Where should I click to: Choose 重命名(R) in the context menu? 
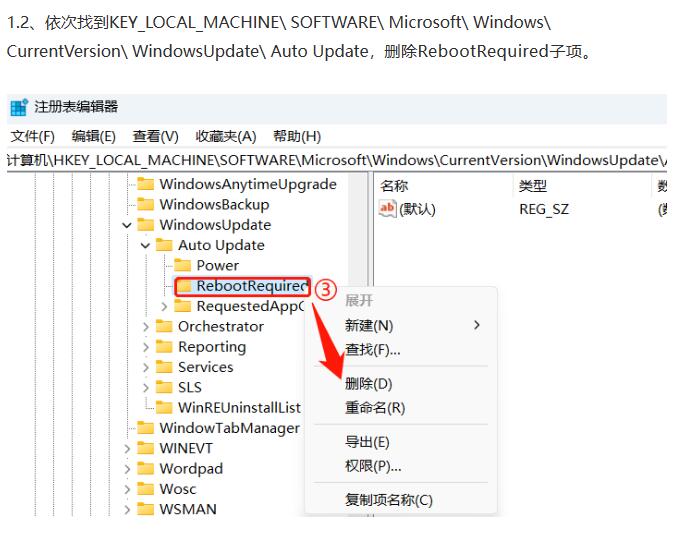(x=374, y=408)
